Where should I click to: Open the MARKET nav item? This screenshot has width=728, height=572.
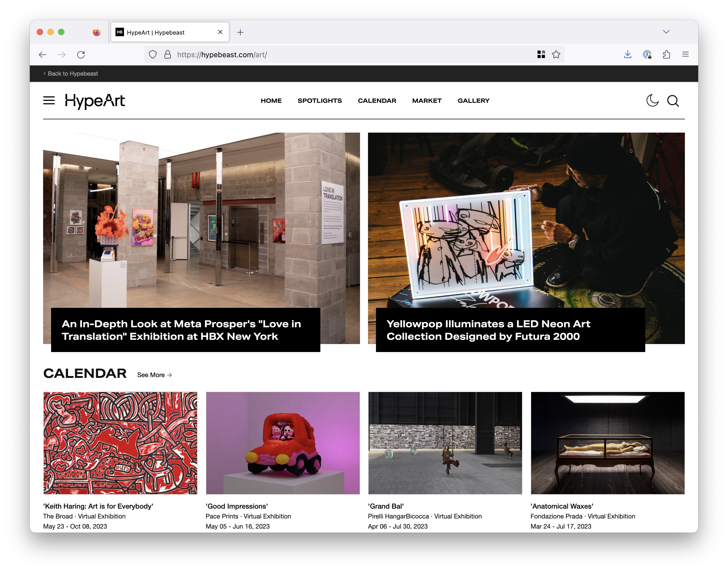click(427, 100)
